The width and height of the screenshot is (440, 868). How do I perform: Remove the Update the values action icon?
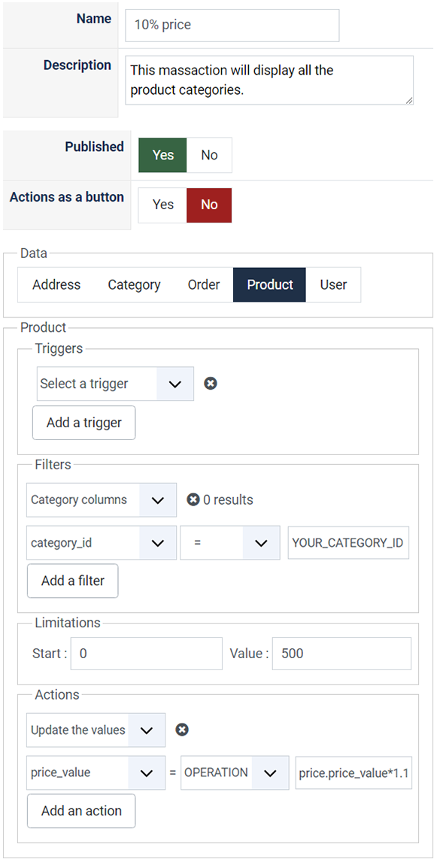(x=182, y=730)
